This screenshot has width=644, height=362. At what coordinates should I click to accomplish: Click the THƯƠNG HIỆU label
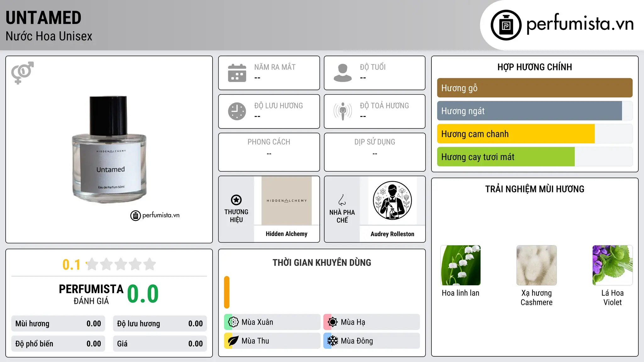coord(236,216)
